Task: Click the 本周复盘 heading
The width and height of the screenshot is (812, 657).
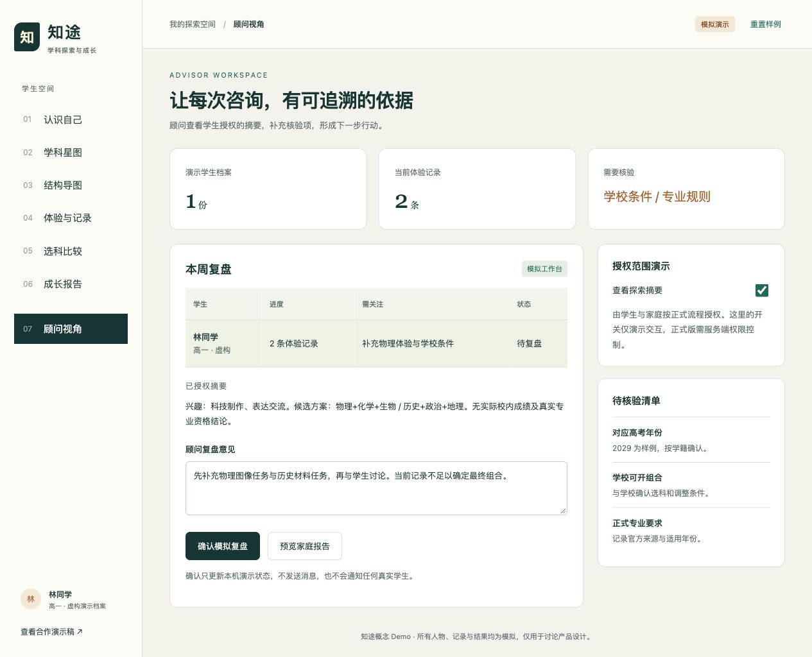Action: (x=209, y=269)
